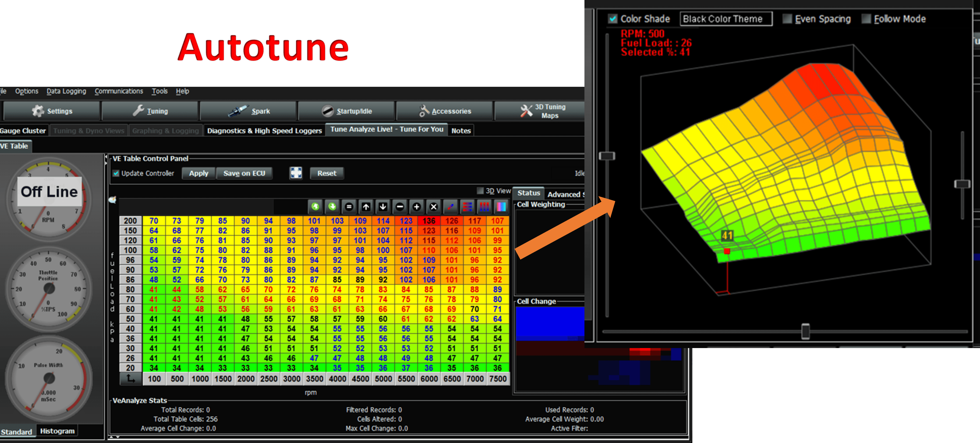Select the 89 black-text cell at 4500 rpm
The image size is (980, 443).
tap(360, 280)
